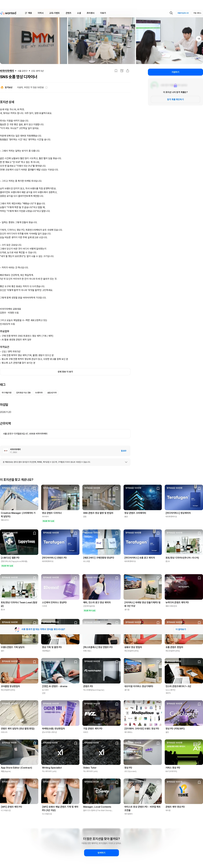Click the info icon next to 합격보상 text

coord(47,88)
